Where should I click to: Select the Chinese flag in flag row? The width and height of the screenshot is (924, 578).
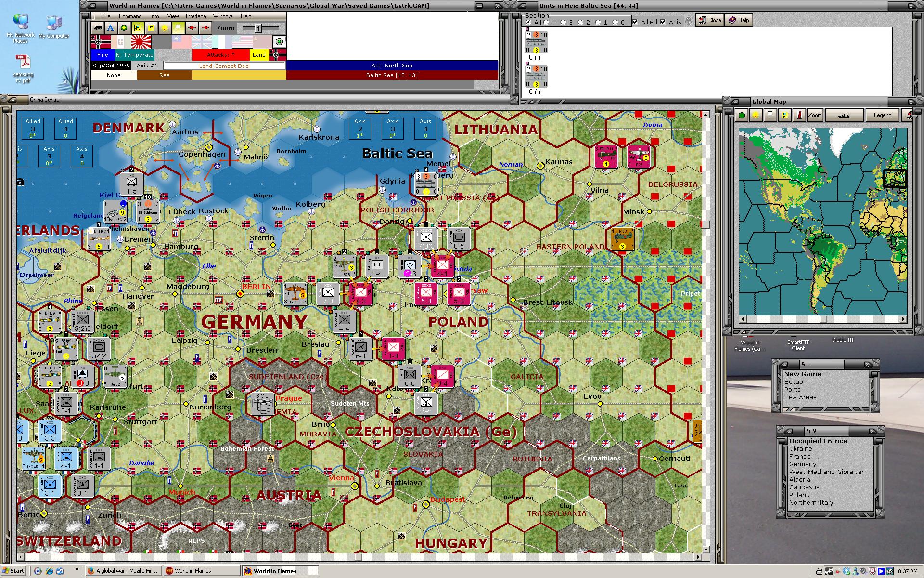182,42
